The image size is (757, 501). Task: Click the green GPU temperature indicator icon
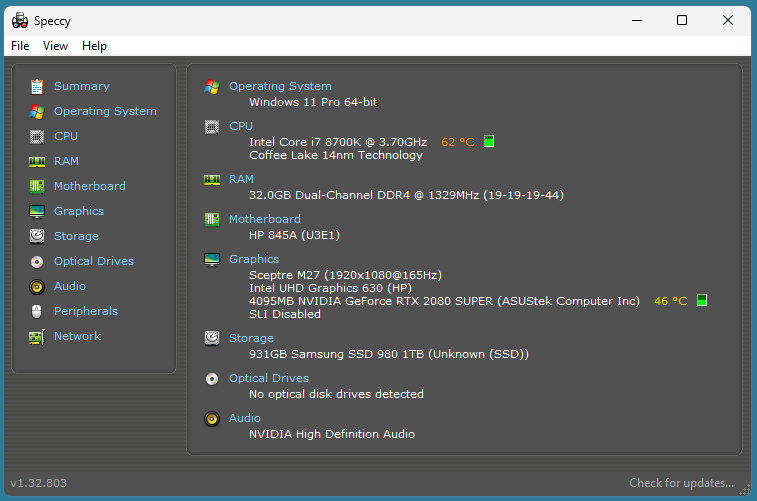(702, 300)
